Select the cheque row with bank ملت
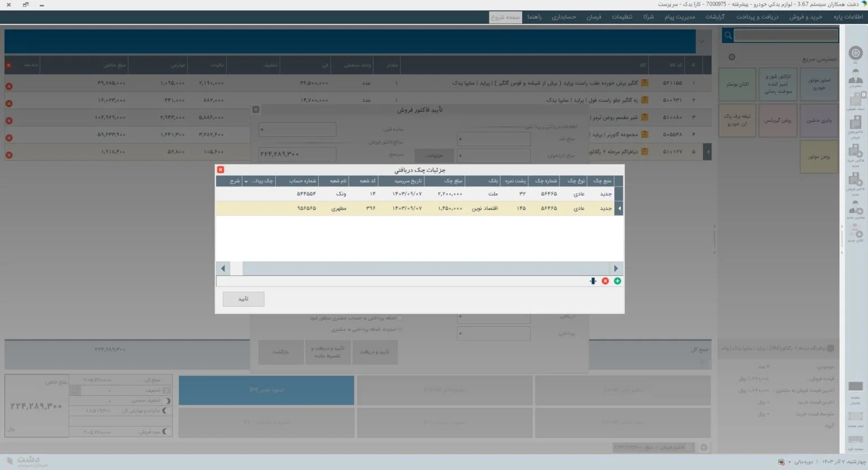 click(419, 194)
